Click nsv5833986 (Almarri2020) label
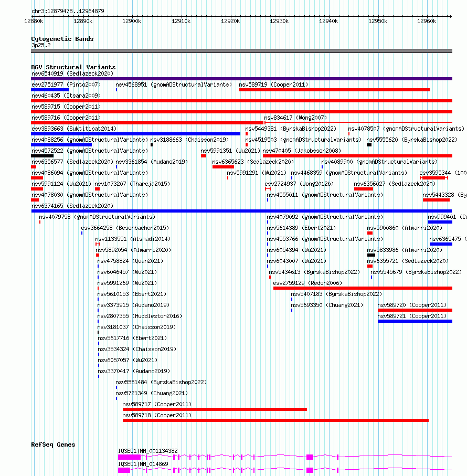The height and width of the screenshot is (476, 467). point(405,250)
